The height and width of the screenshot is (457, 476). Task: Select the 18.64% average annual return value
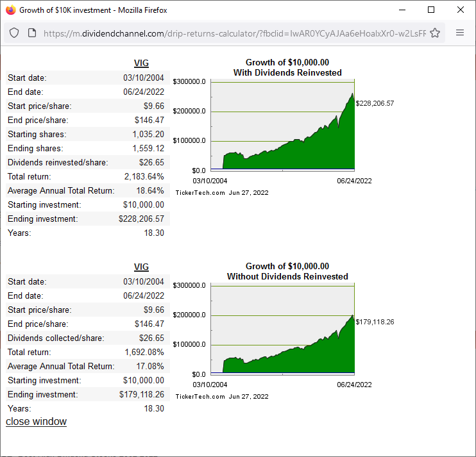149,190
